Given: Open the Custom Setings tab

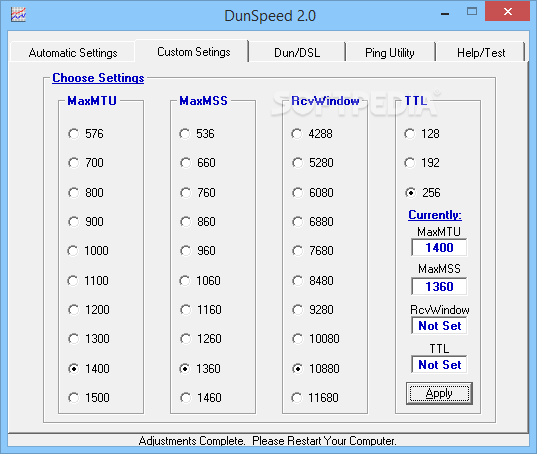Looking at the screenshot, I should click(x=193, y=52).
